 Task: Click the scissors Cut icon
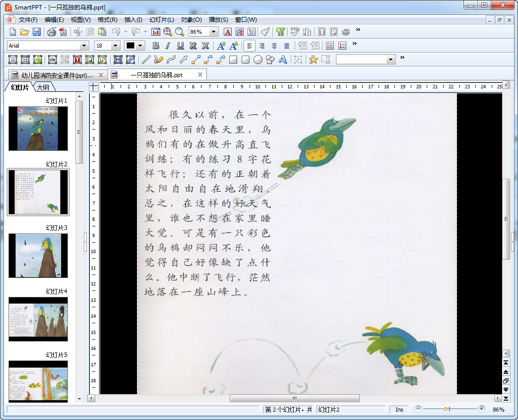(78, 32)
